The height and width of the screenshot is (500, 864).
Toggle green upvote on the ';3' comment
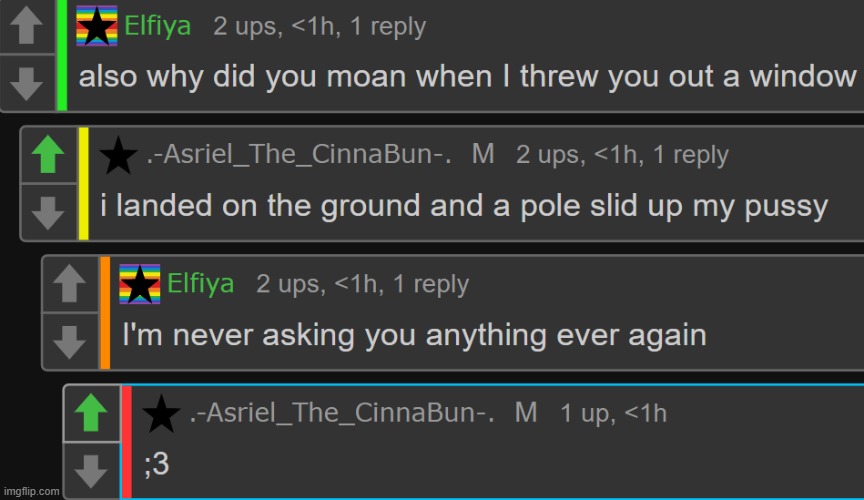coord(91,413)
